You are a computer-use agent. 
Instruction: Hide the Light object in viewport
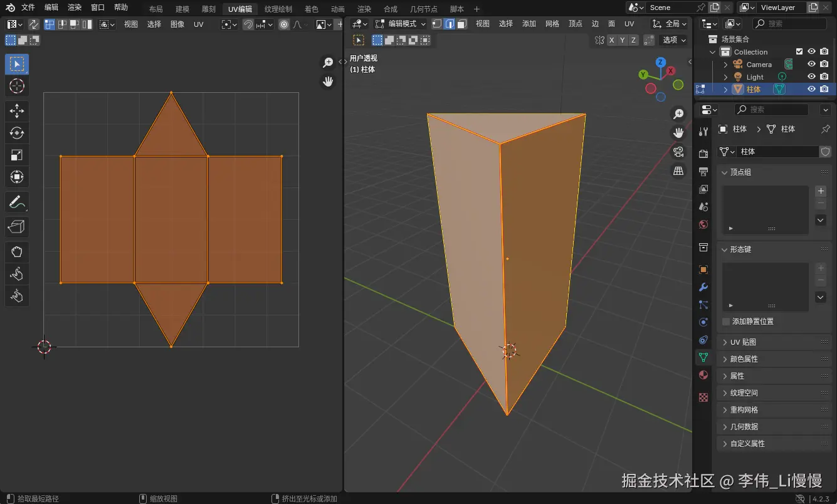(811, 77)
